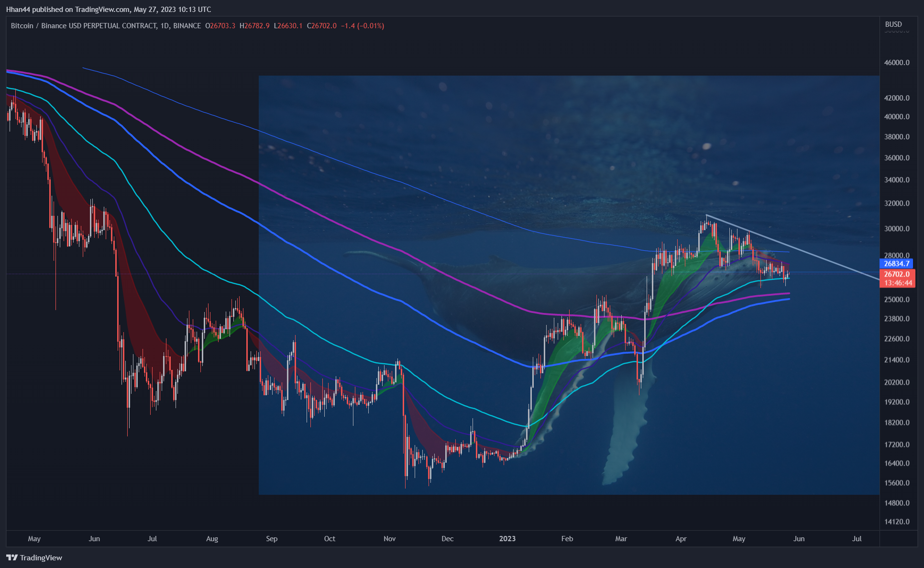Click the 16400.0 price axis label

click(x=897, y=463)
